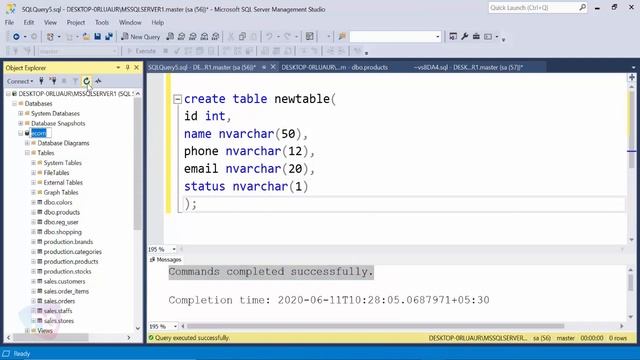
Task: Open the Toolbox briefcase icon
Action: (x=476, y=37)
